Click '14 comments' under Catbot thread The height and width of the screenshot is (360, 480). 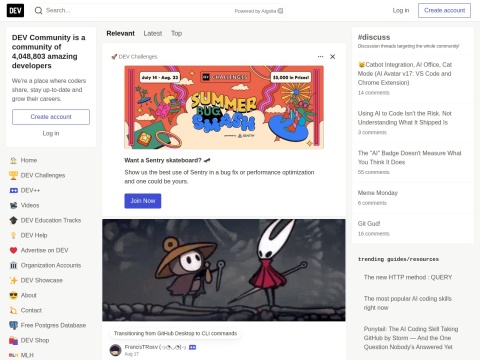373,93
